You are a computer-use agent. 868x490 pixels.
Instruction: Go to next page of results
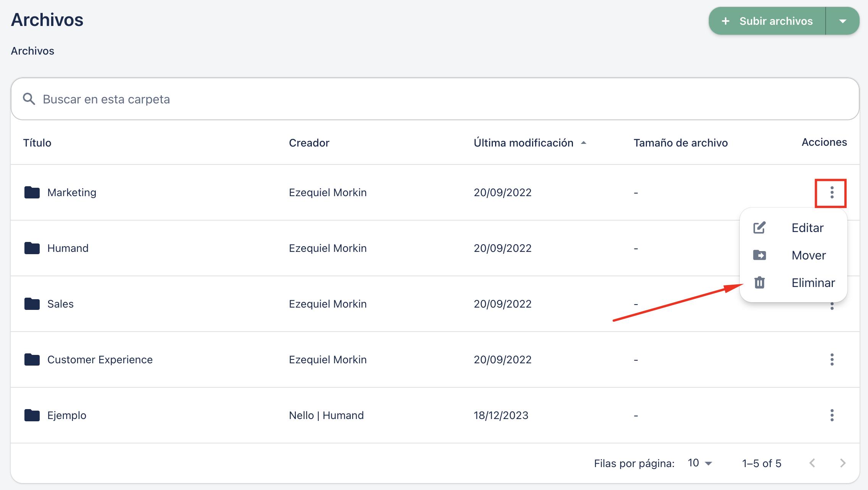click(x=843, y=463)
